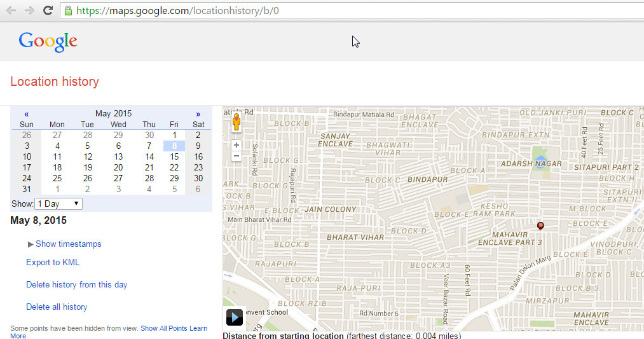
Task: Select May 12 in the calendar
Action: click(88, 156)
